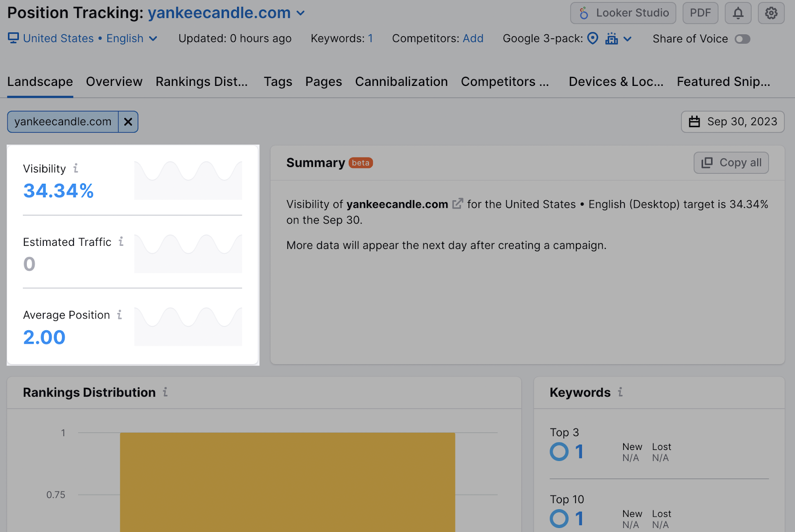
Task: Click the Rankings Distribution info icon
Action: (165, 392)
